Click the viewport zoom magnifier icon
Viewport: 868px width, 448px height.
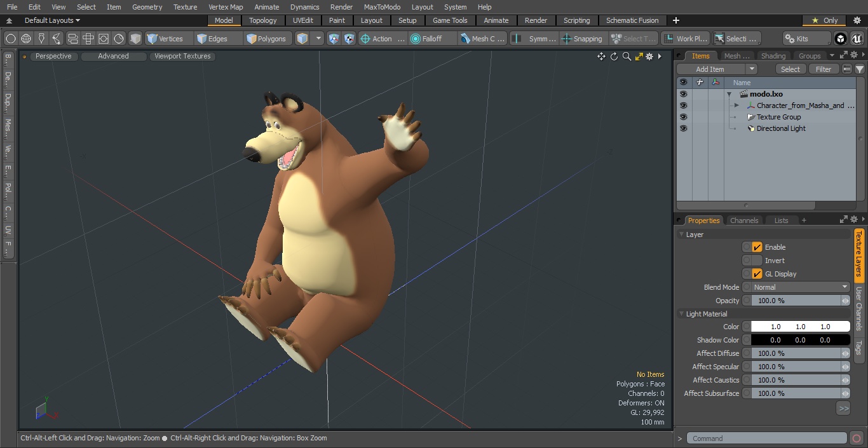point(627,57)
